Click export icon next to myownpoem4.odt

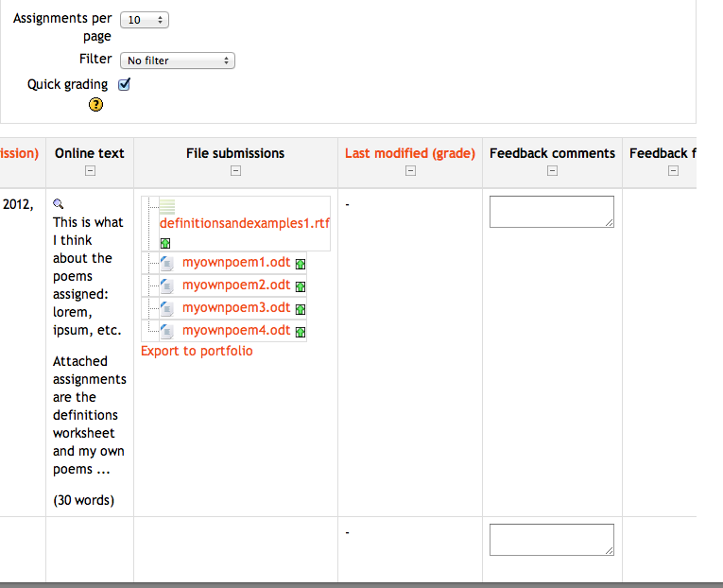[301, 332]
